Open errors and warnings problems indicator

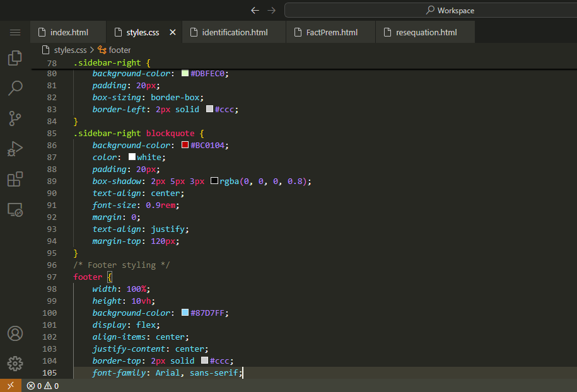[x=43, y=386]
